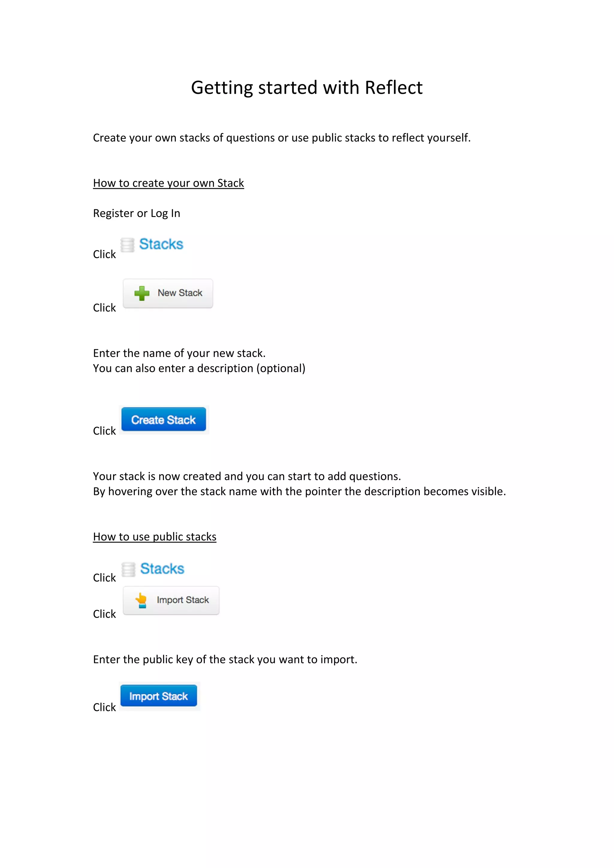Click the blue 'Stacks' text in public stacks section
This screenshot has height=868, width=614.
point(162,569)
